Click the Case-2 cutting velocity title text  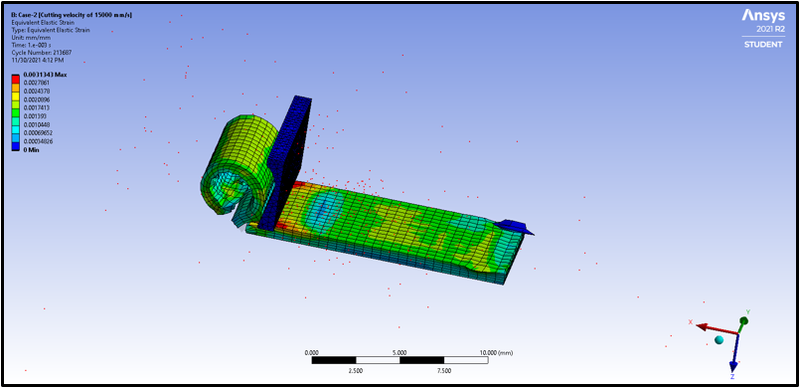click(x=72, y=15)
